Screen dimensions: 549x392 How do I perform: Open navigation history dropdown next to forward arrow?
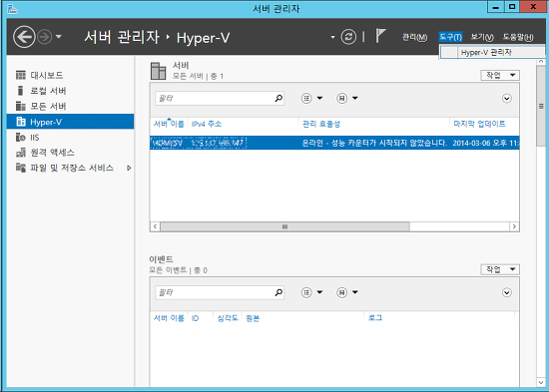[x=59, y=36]
